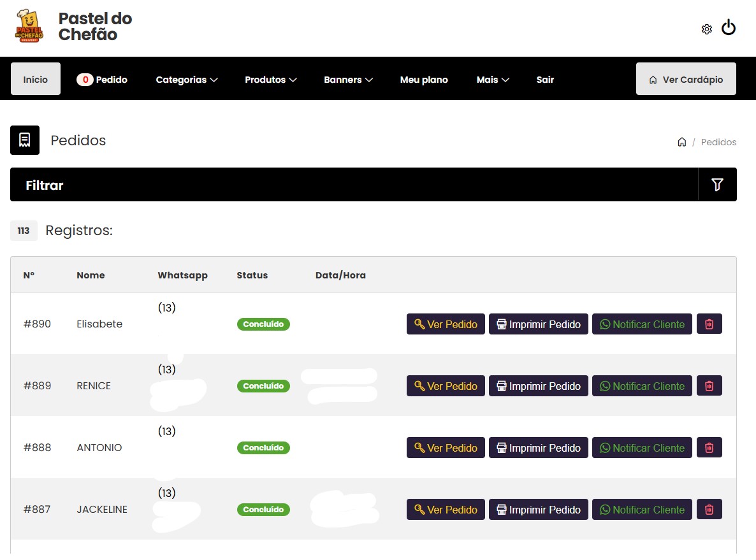This screenshot has width=756, height=560.
Task: Select Início in the navigation menu
Action: pos(35,78)
